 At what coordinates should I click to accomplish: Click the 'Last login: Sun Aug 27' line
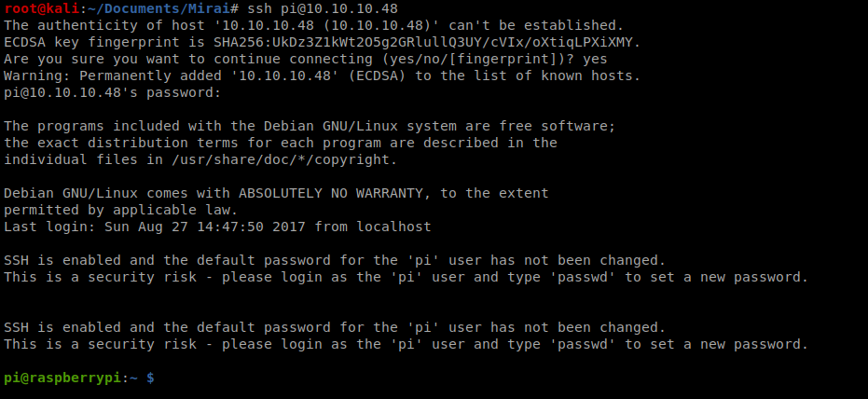click(217, 227)
